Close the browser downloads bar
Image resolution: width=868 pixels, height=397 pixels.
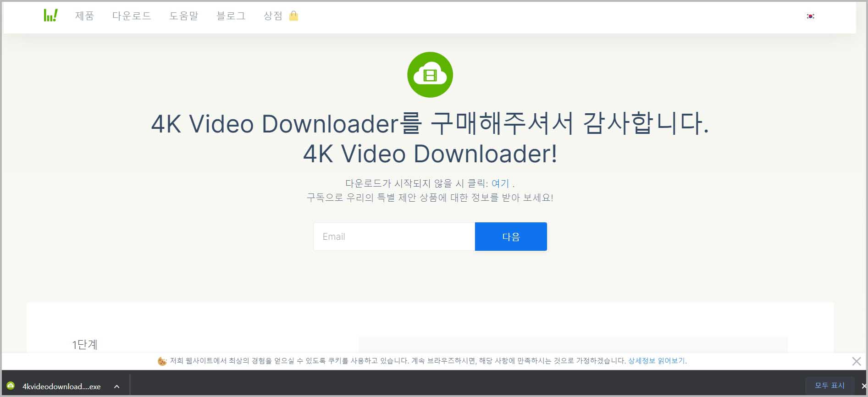click(864, 386)
